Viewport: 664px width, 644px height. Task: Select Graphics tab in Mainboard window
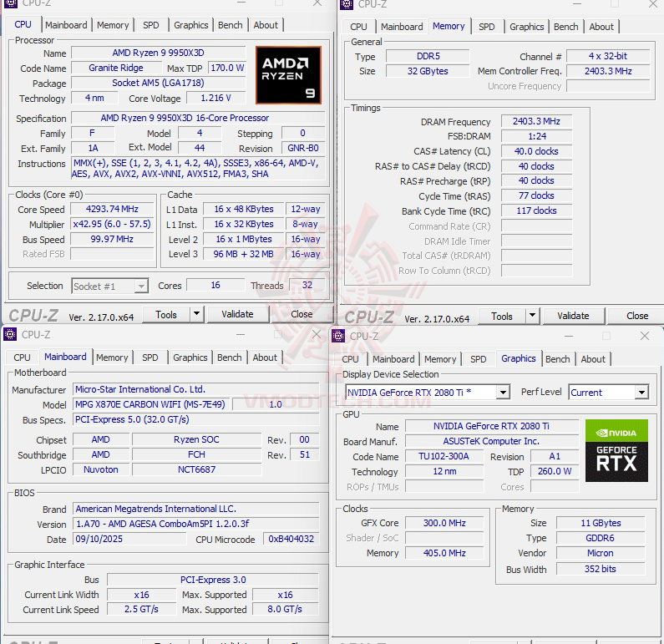[190, 357]
